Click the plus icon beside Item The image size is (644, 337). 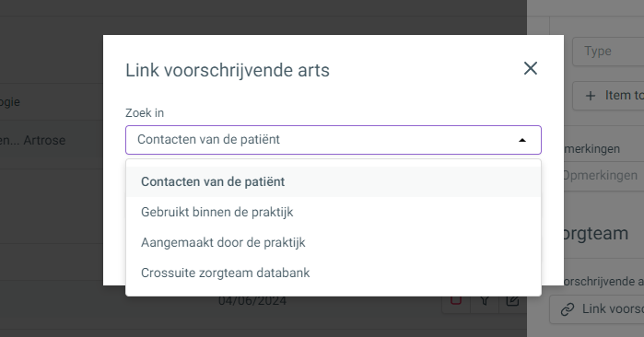pyautogui.click(x=591, y=96)
